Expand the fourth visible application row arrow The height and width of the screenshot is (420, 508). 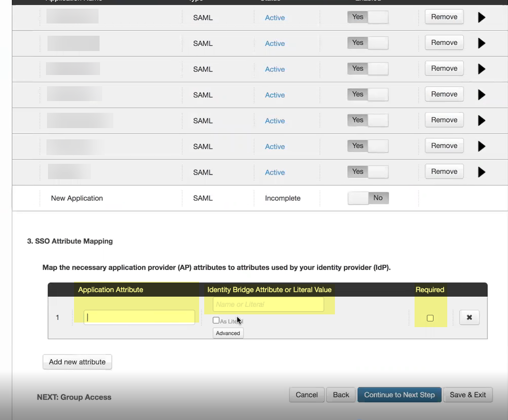[481, 95]
